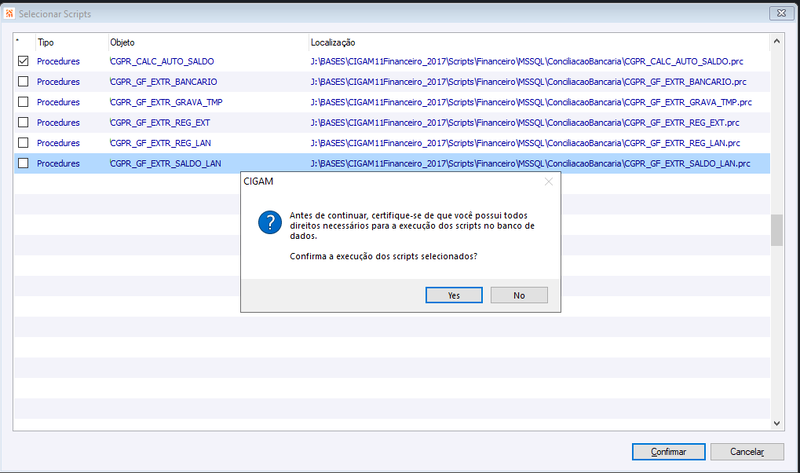Click the CGPR_CALC_AUTO_SALDO.prc file path
The height and width of the screenshot is (473, 800).
pos(527,61)
